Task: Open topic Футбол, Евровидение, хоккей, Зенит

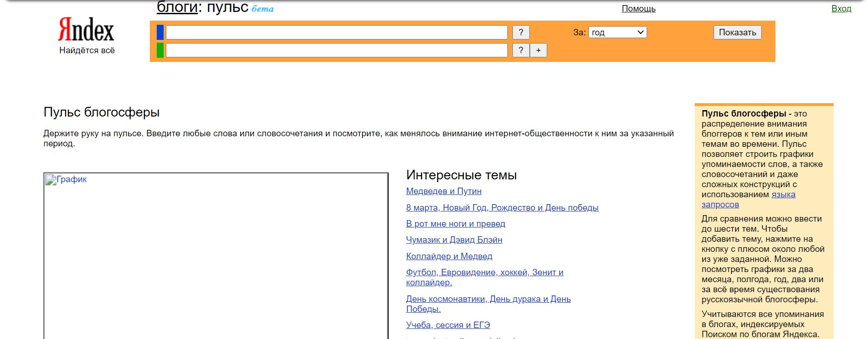Action: click(x=485, y=278)
